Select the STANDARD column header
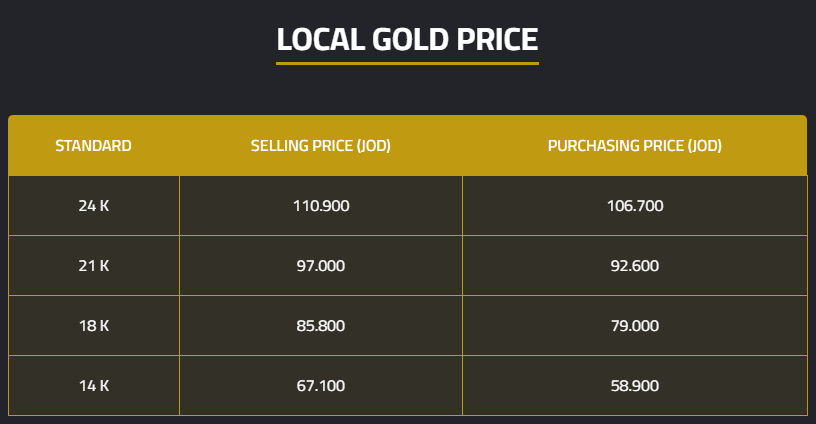This screenshot has width=816, height=424. (93, 146)
